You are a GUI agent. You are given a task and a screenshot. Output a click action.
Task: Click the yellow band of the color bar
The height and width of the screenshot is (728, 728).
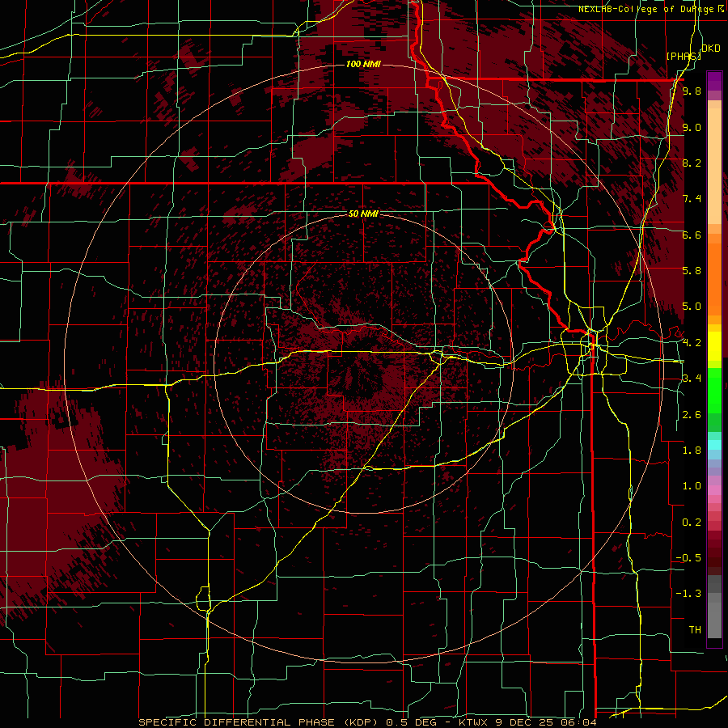pyautogui.click(x=714, y=346)
